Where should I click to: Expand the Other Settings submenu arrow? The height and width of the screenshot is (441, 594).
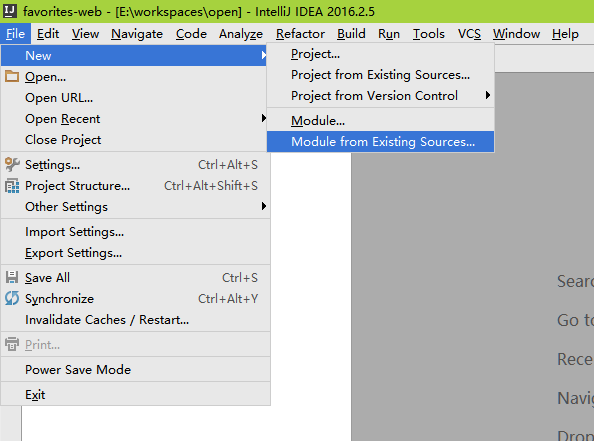tap(264, 206)
